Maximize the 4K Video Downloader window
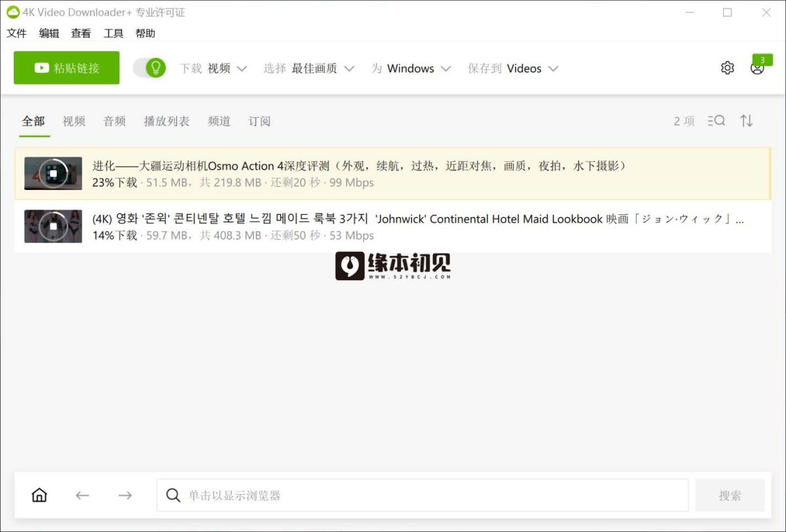This screenshot has width=786, height=532. (x=727, y=12)
